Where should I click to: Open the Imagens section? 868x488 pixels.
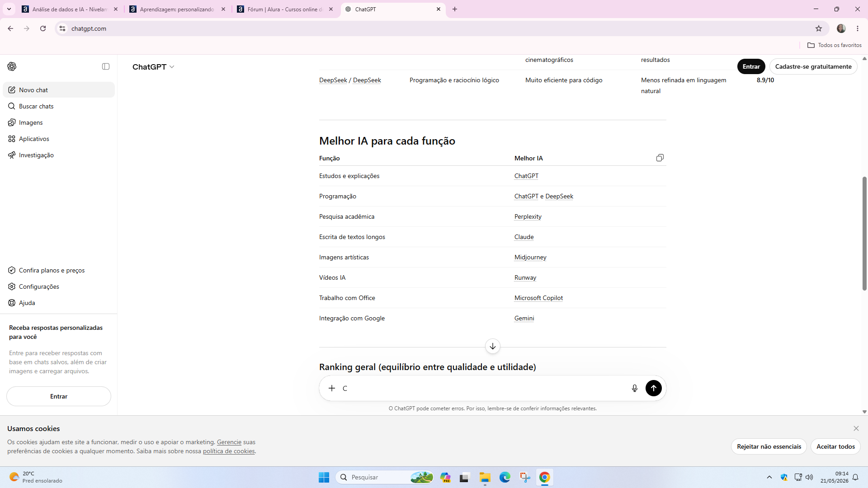(59, 122)
